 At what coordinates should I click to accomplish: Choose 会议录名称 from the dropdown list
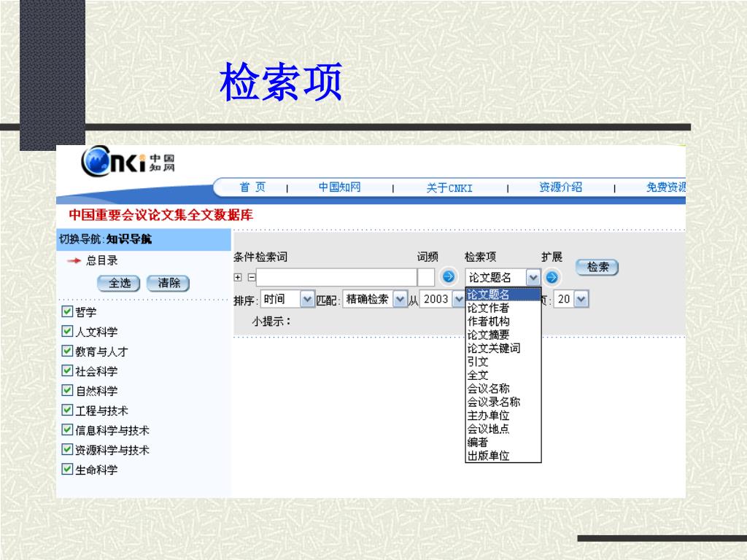(x=503, y=402)
